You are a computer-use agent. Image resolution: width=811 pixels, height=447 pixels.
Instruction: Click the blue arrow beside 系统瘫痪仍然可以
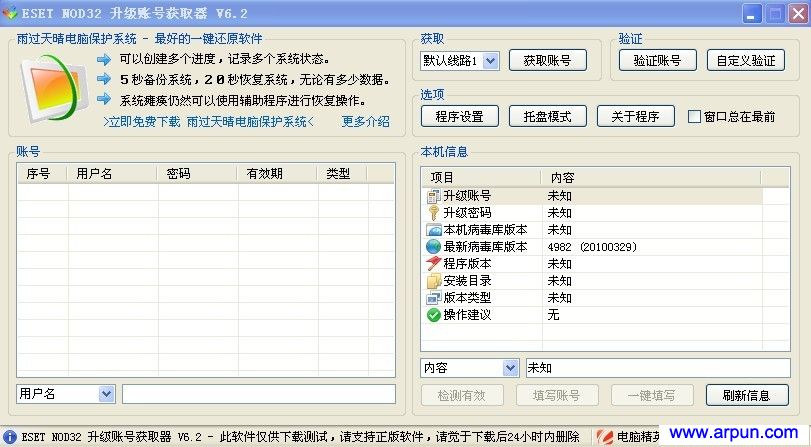[x=104, y=99]
